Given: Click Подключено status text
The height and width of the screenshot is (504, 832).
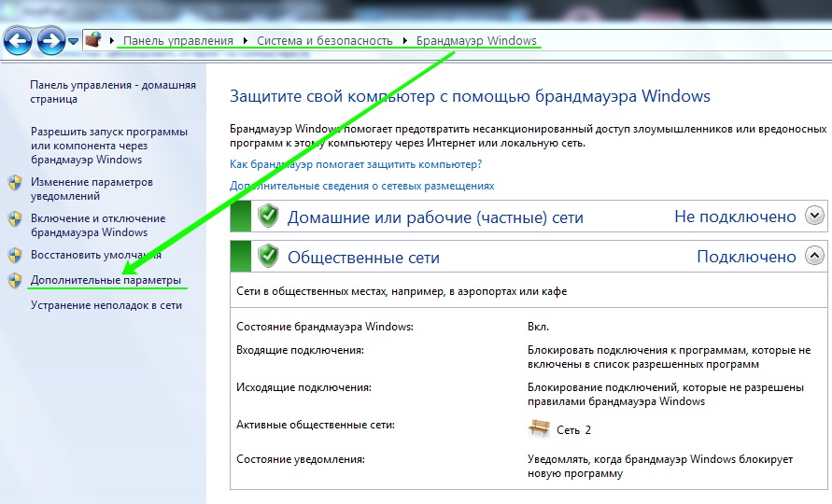Looking at the screenshot, I should click(747, 257).
